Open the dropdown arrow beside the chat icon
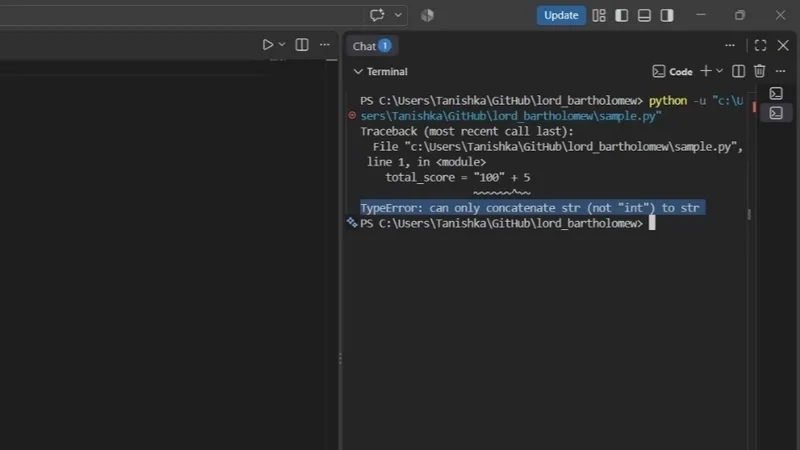The width and height of the screenshot is (800, 450). coord(398,15)
